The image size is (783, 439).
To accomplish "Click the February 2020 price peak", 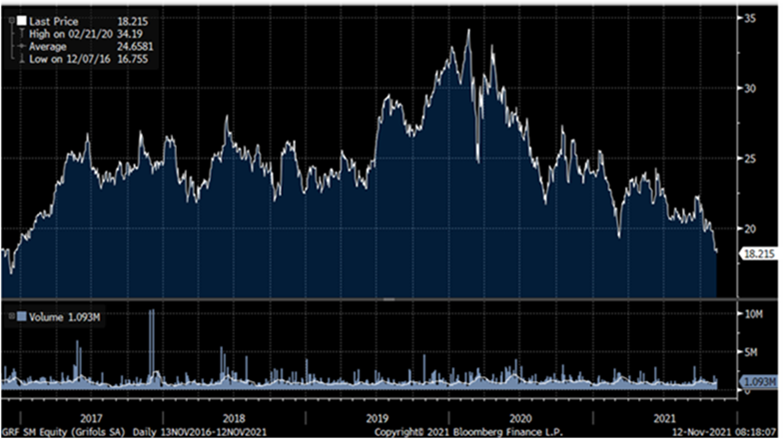I will pos(468,31).
